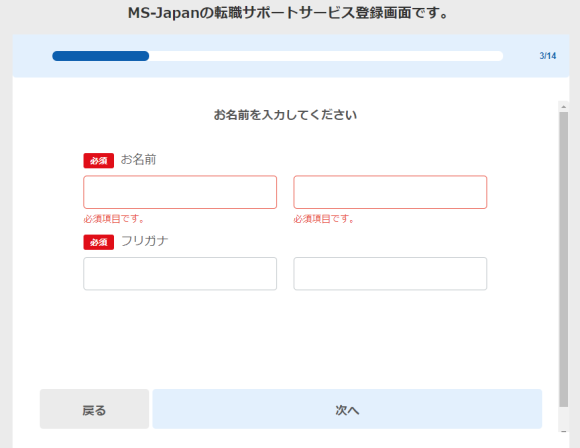
Task: Click the red 必須 badge beside フリガナ
Action: 98,242
